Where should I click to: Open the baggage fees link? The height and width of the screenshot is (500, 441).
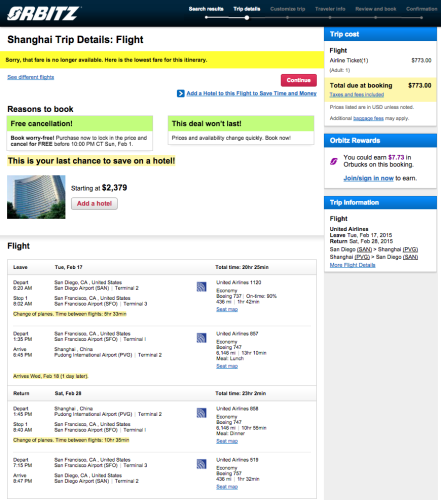pos(368,118)
